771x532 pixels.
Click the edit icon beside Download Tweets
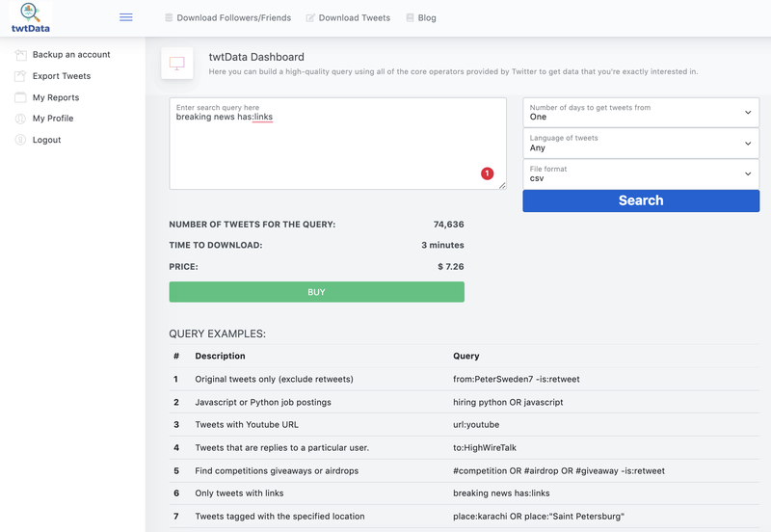tap(310, 17)
